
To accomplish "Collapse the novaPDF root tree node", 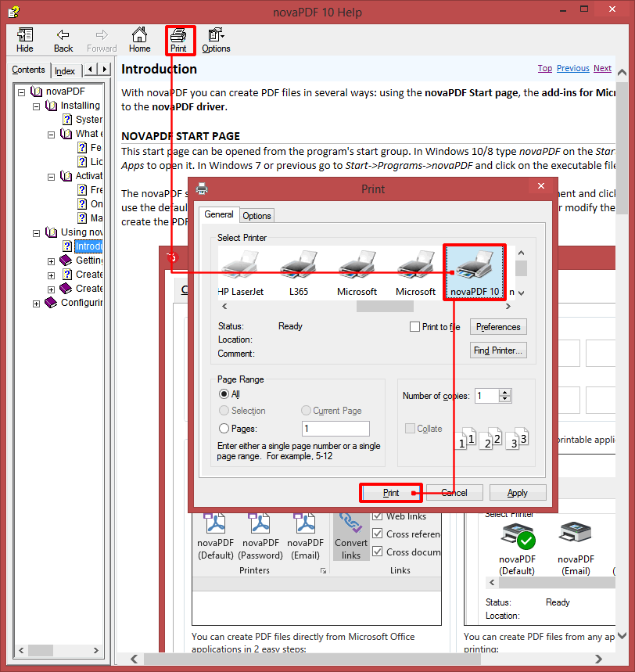I will point(21,92).
